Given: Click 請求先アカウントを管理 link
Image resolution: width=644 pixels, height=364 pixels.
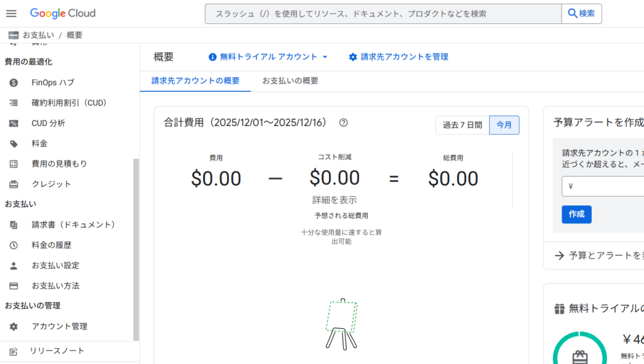Looking at the screenshot, I should click(398, 57).
